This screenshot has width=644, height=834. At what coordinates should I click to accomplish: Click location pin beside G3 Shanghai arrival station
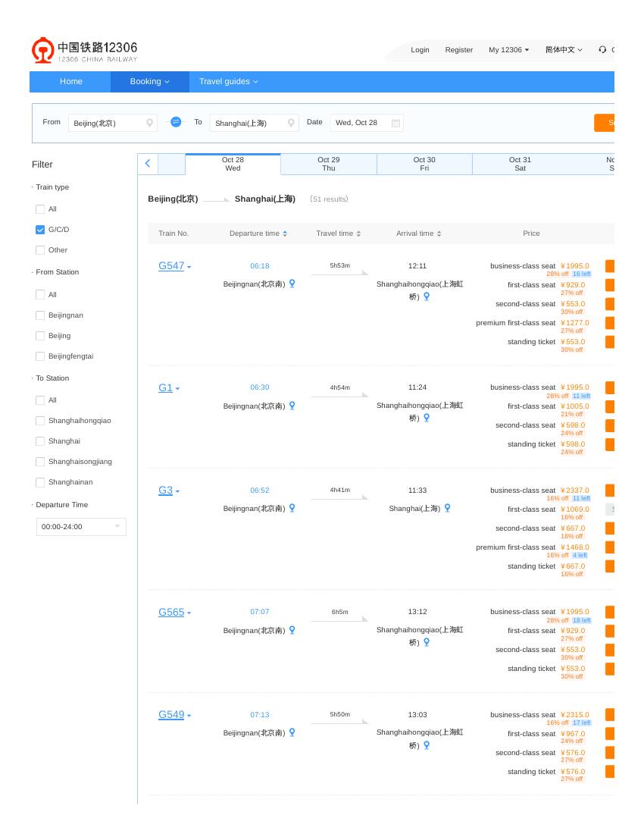click(x=448, y=509)
